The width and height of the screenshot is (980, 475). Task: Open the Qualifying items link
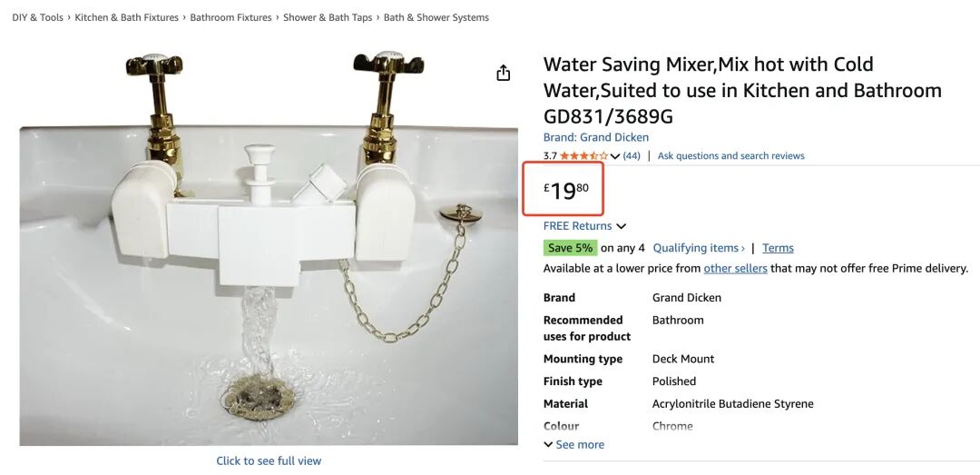[x=699, y=248]
